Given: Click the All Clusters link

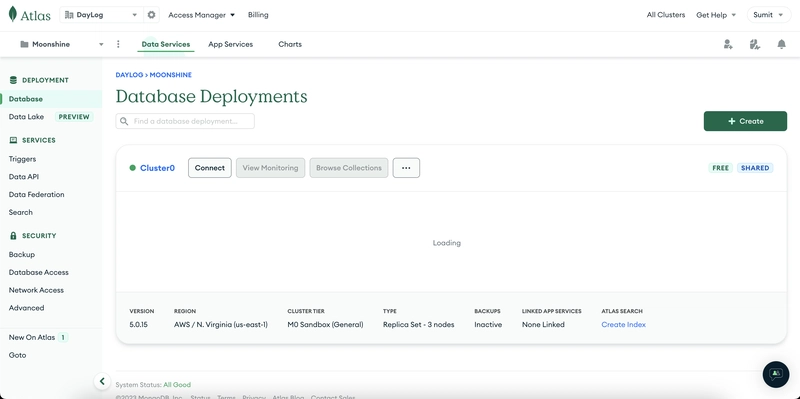Looking at the screenshot, I should (666, 15).
